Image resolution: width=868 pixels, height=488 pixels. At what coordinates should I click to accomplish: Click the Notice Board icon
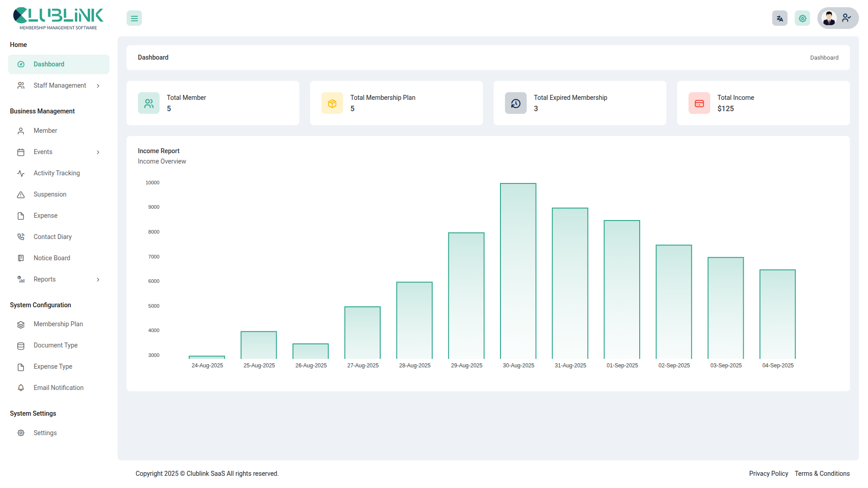coord(21,258)
